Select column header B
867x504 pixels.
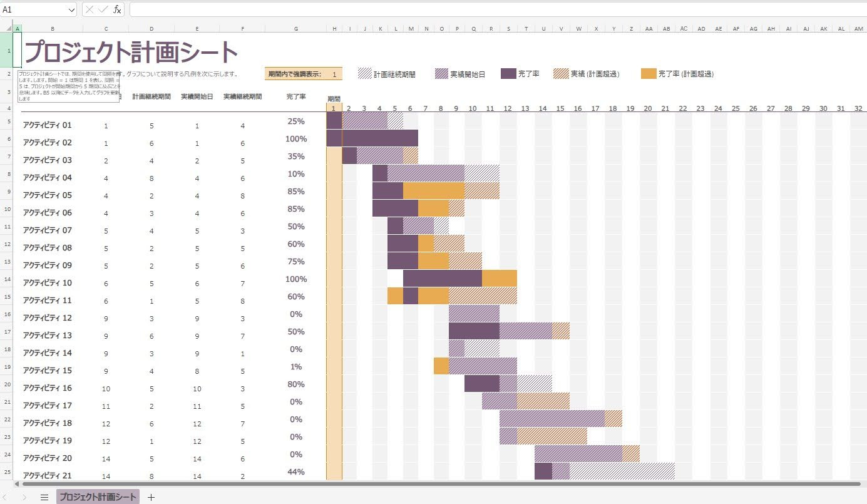(x=53, y=28)
